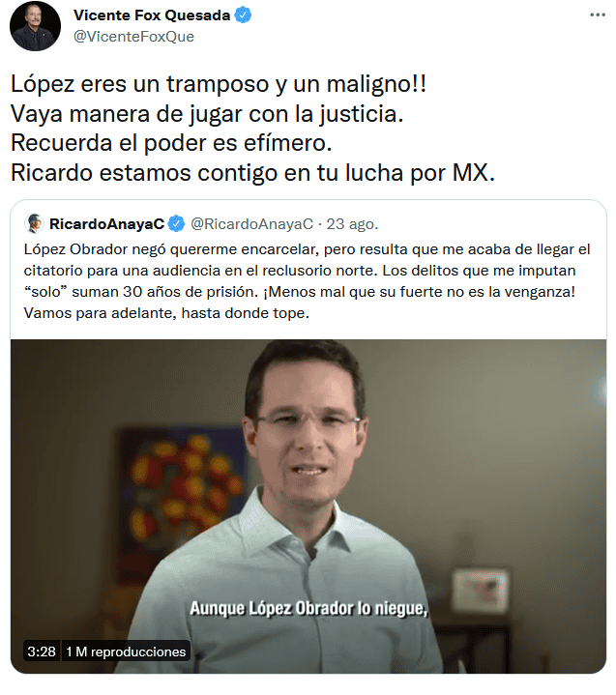
Task: Open the RicardoAnayaC display name in quote
Action: pos(107,224)
